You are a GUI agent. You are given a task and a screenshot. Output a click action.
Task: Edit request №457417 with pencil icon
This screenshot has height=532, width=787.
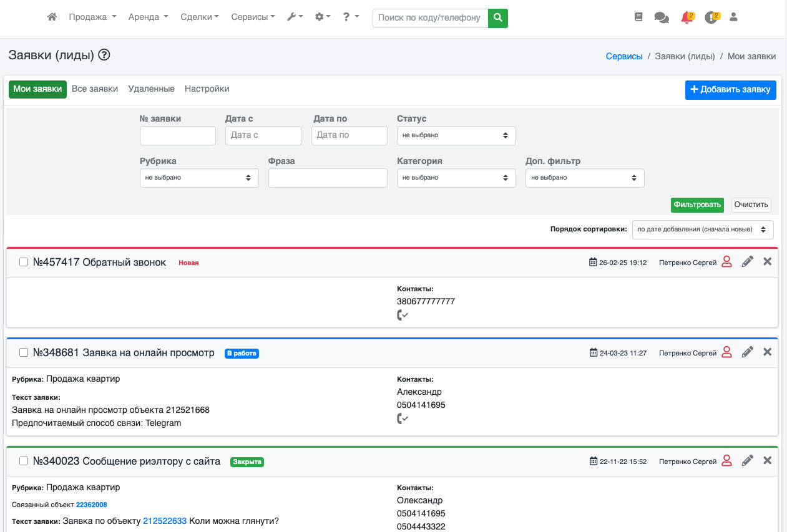(747, 263)
